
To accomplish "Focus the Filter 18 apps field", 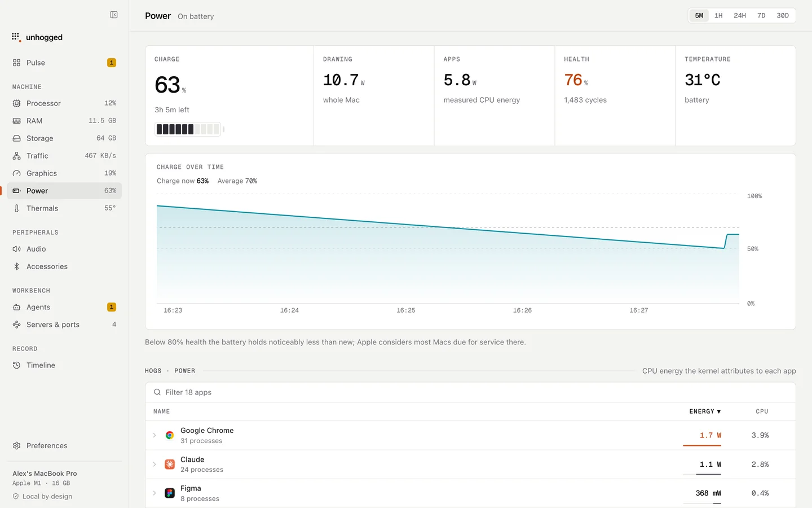I will point(470,392).
